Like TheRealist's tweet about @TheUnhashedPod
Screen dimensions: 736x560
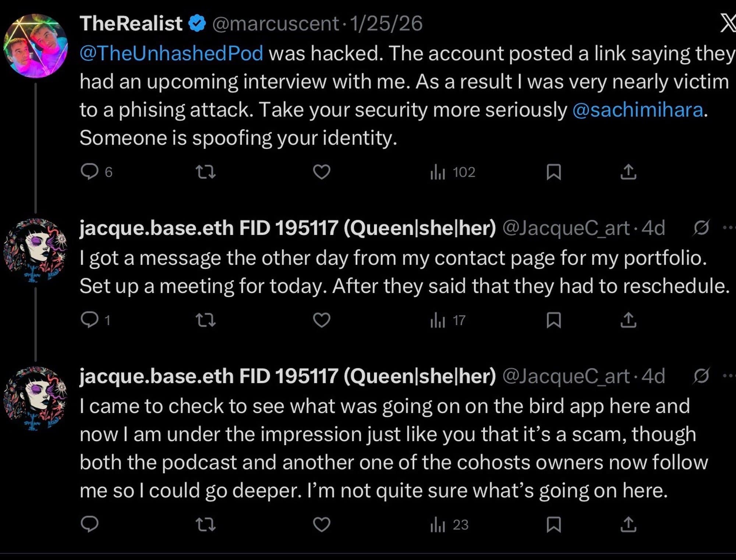[321, 172]
